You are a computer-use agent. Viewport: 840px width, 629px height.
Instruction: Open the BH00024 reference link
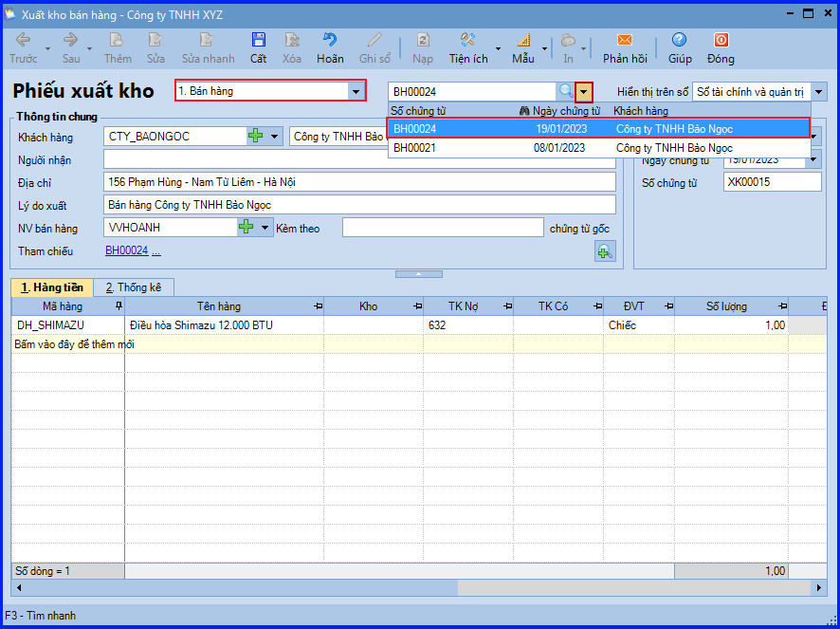point(126,250)
